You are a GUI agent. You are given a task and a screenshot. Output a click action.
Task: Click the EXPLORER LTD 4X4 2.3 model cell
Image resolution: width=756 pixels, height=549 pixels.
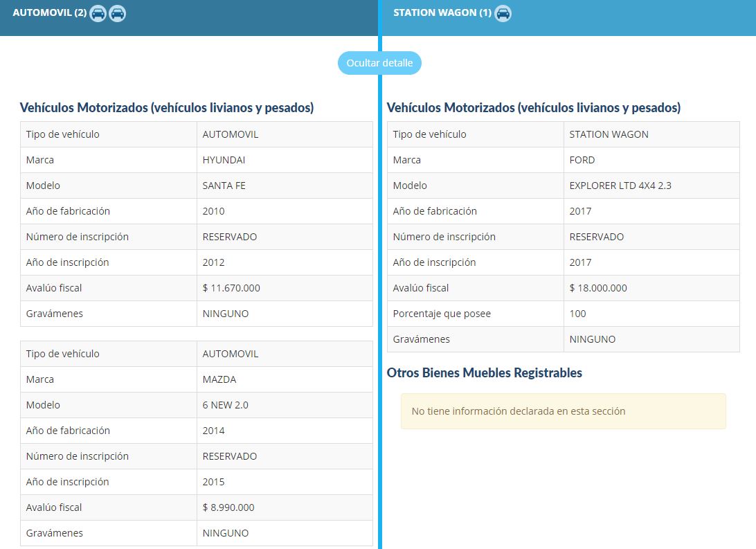pos(651,186)
